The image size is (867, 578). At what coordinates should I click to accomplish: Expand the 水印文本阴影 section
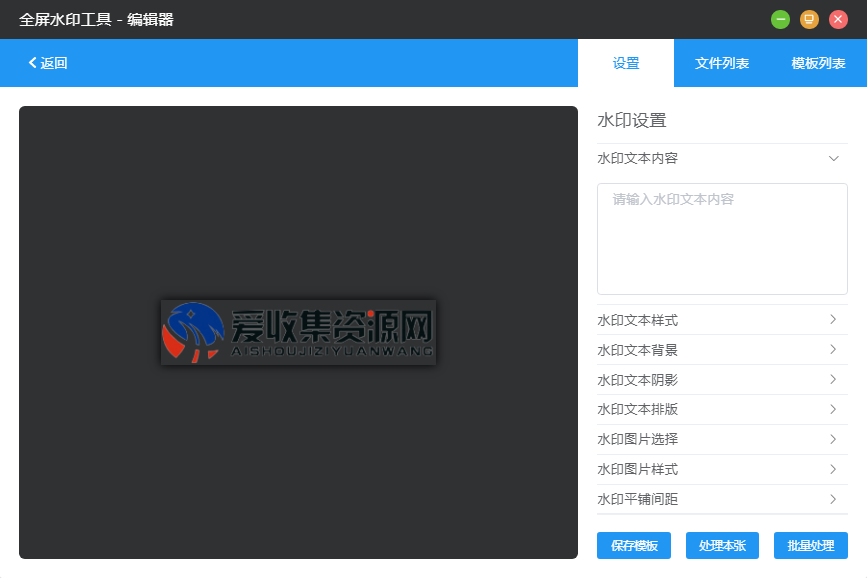(x=722, y=379)
